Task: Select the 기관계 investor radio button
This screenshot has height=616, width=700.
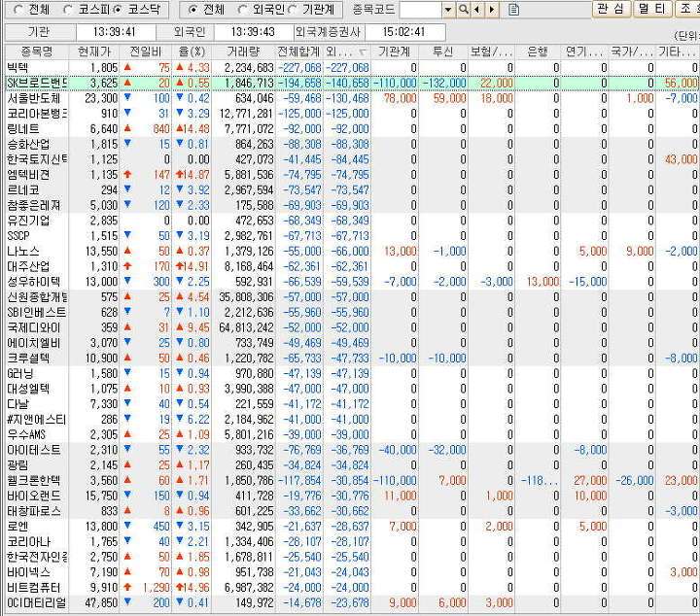Action: (293, 10)
